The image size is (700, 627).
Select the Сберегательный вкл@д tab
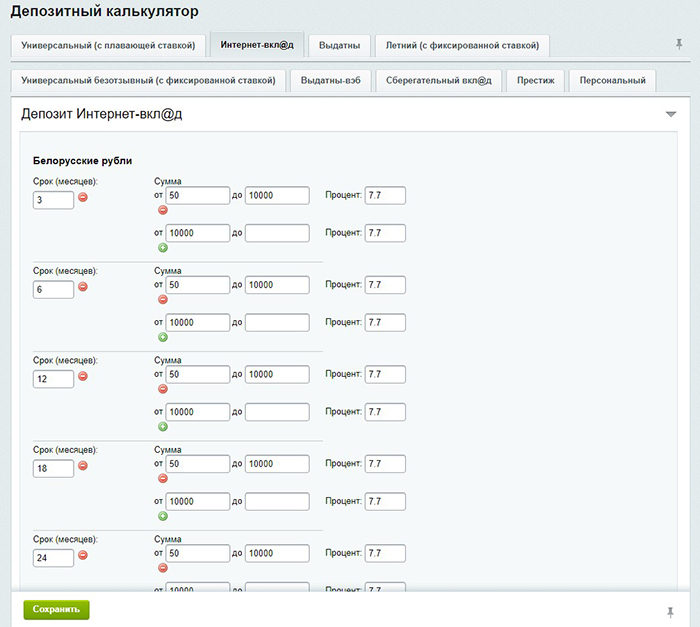click(x=439, y=81)
